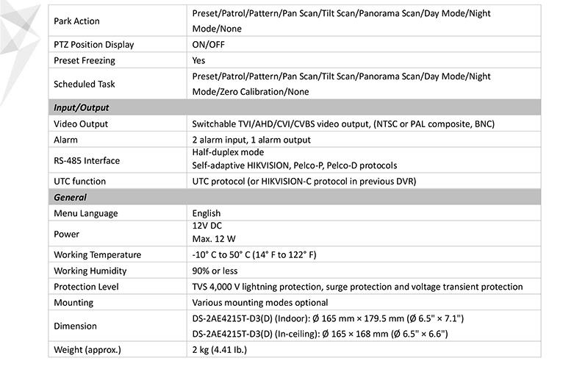
Task: Select the Park Action row label
Action: [x=77, y=21]
